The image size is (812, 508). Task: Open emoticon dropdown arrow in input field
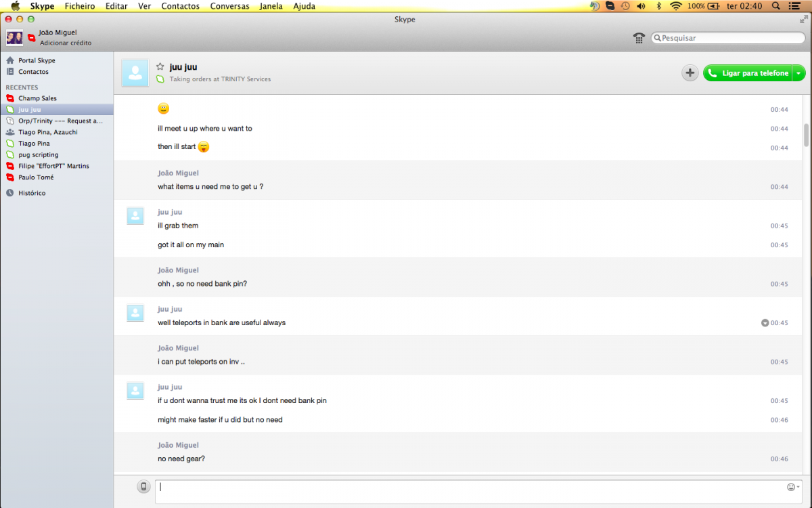[798, 487]
